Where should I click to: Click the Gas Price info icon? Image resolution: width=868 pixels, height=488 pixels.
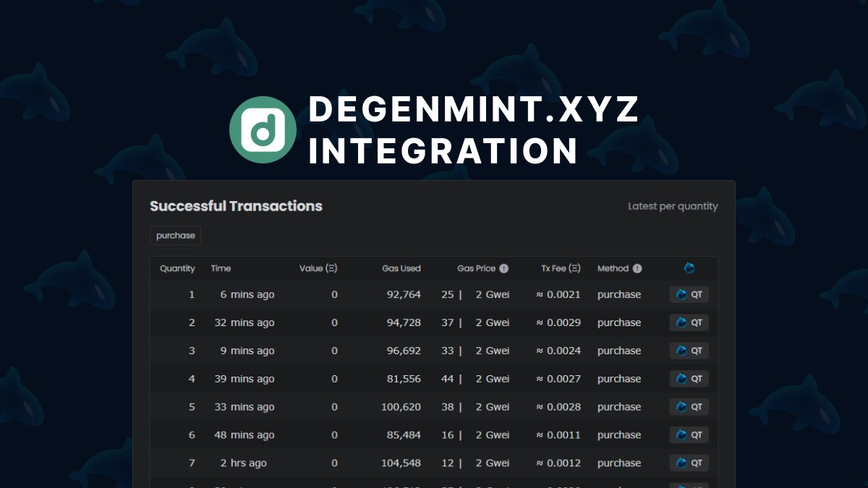pos(503,268)
